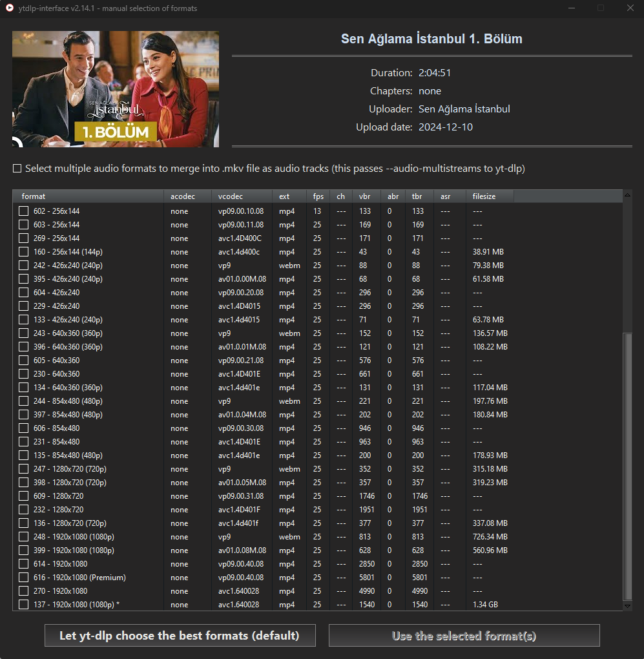This screenshot has width=644, height=659.
Task: Select row 606 - 854x480
Action: 317,428
